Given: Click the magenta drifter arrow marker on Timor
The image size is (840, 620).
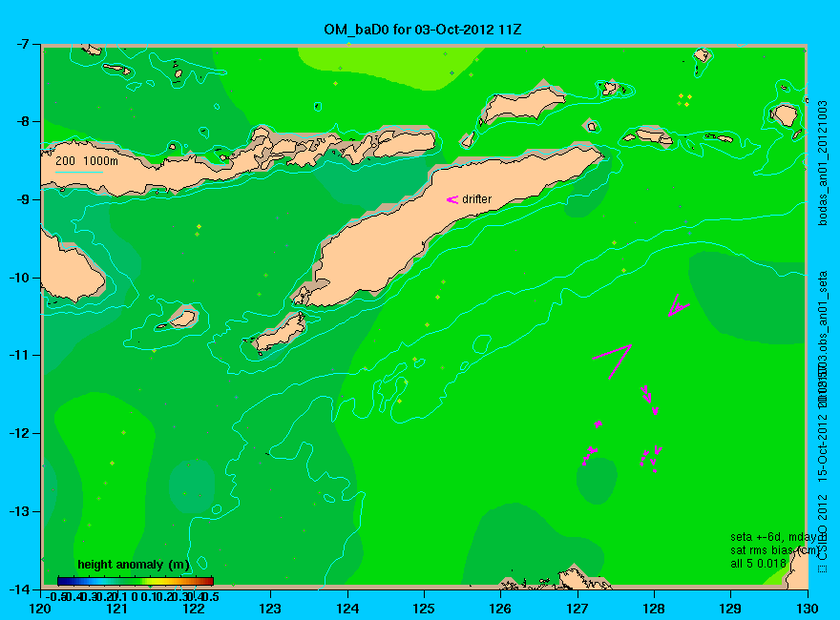Looking at the screenshot, I should pyautogui.click(x=452, y=199).
